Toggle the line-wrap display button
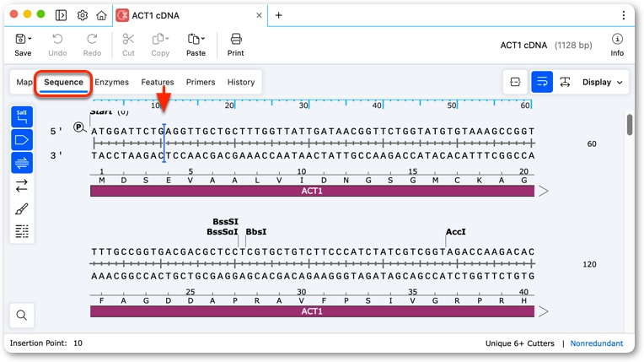 [542, 82]
